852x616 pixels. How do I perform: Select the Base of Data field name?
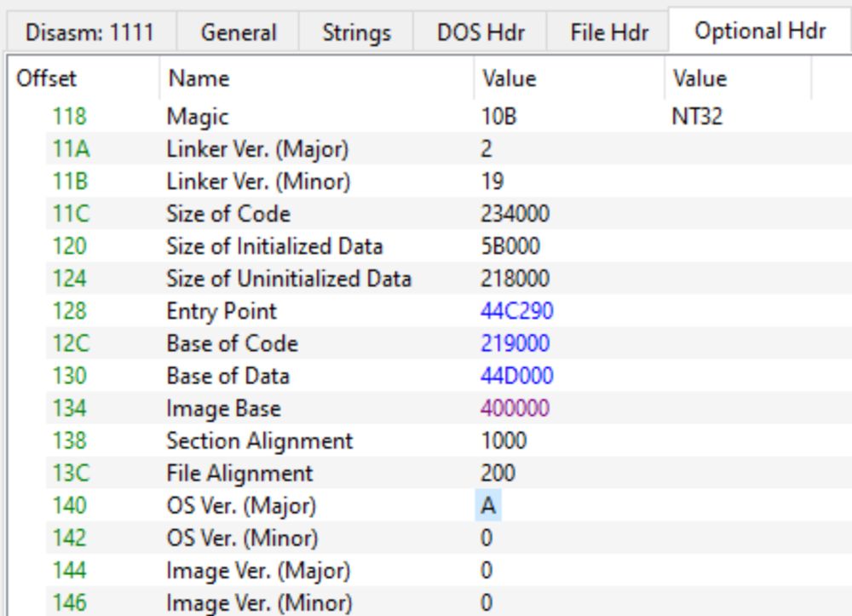pos(228,376)
